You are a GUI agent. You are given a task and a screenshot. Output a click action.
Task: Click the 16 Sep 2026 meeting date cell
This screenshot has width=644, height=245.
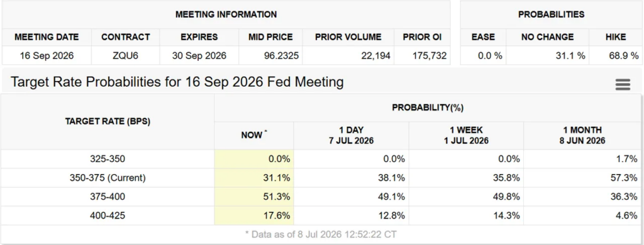(x=47, y=55)
